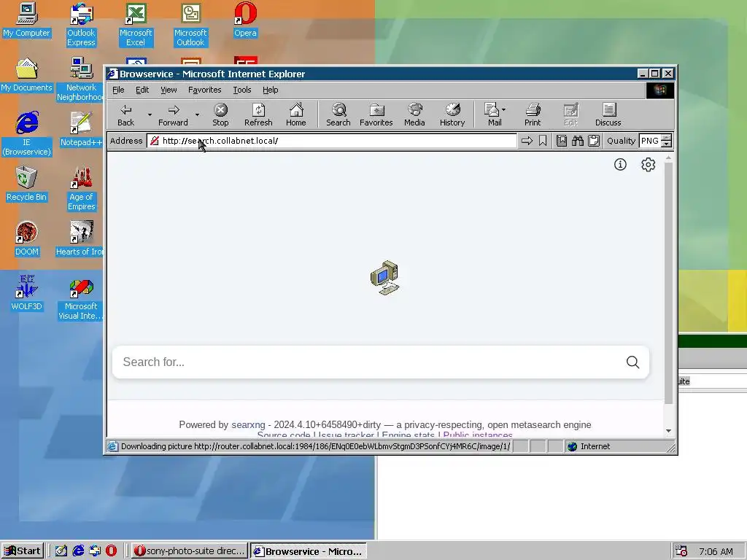Open the Edit menu
This screenshot has width=747, height=560.
click(x=142, y=90)
